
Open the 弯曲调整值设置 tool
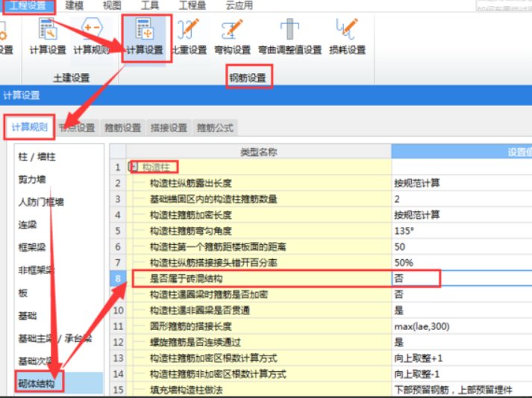coord(290,37)
